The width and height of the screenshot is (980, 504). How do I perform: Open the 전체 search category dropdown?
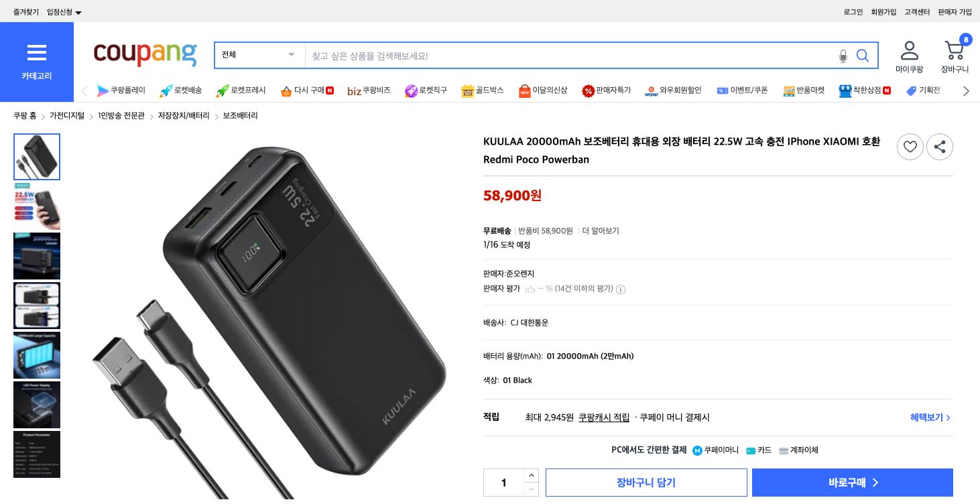pyautogui.click(x=259, y=56)
